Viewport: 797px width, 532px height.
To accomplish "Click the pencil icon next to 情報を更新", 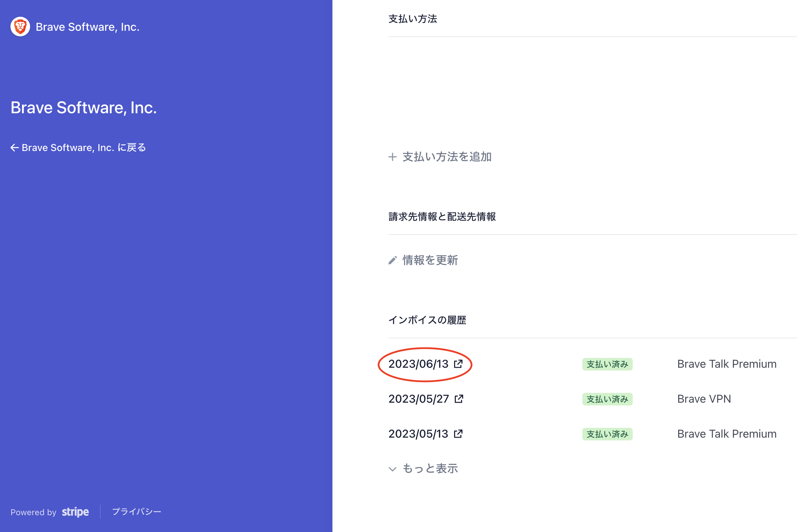I will pos(393,260).
